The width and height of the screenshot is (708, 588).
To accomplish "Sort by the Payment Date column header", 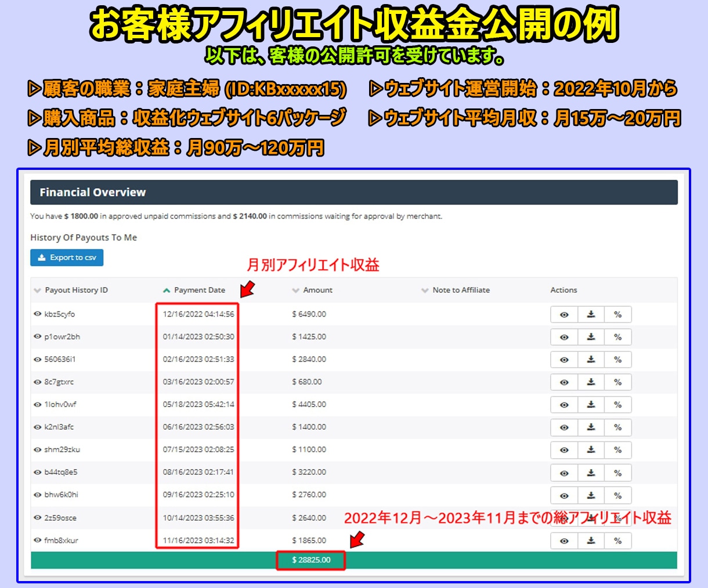I will tap(194, 290).
